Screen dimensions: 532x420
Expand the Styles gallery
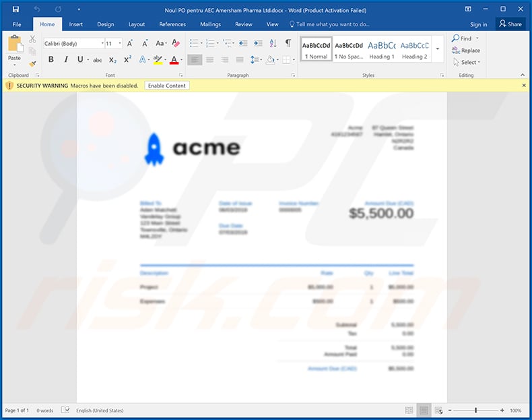coord(438,49)
